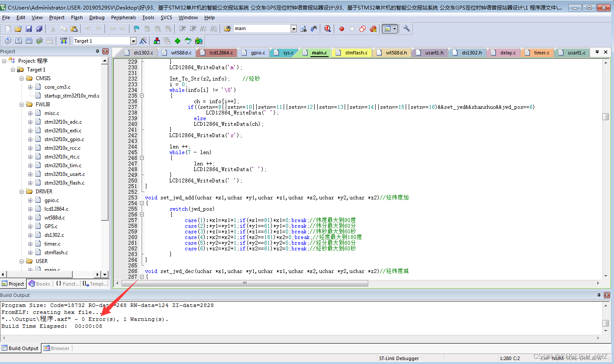The height and width of the screenshot is (364, 614).
Task: Open the Window Layout dropdown button
Action: pyautogui.click(x=390, y=29)
